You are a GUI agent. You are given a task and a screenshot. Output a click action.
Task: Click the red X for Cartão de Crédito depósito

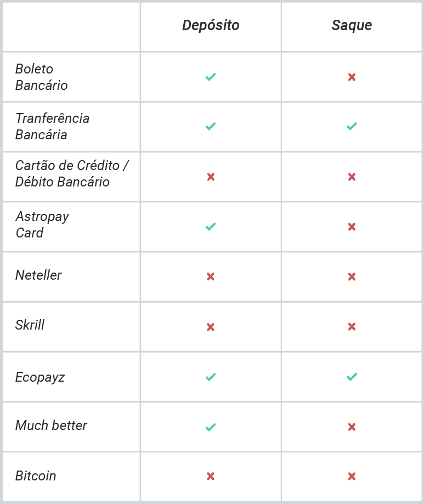coord(211,177)
